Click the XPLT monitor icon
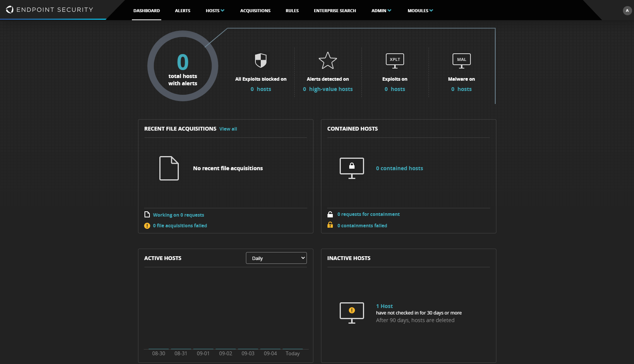This screenshot has height=364, width=634. coord(395,61)
